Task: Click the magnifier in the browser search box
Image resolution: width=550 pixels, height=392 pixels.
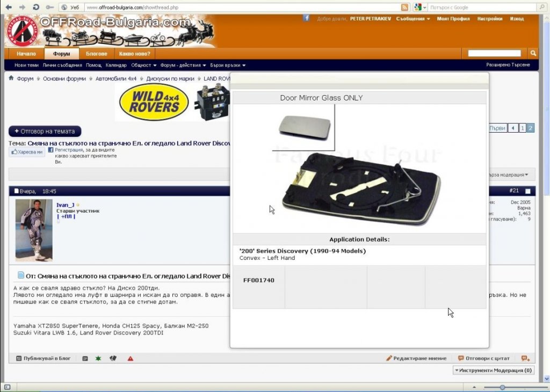Action: (542, 7)
